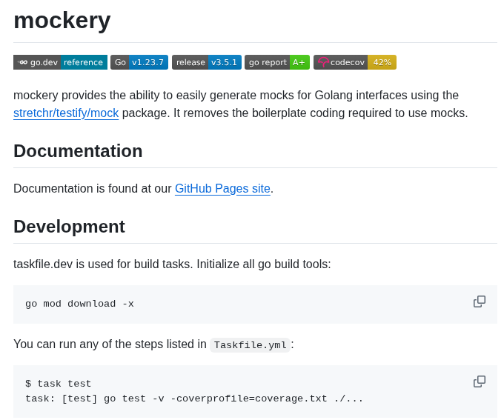Click the Development heading

pos(69,227)
